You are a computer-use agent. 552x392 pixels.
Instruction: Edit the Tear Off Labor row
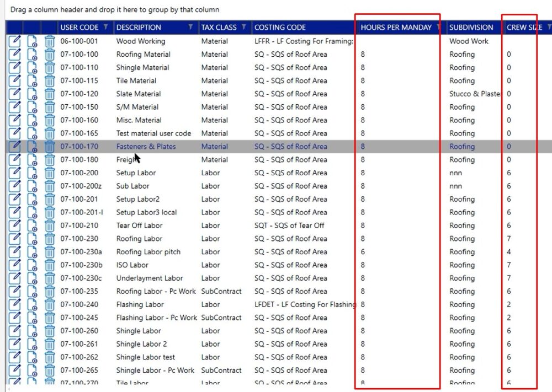15,225
